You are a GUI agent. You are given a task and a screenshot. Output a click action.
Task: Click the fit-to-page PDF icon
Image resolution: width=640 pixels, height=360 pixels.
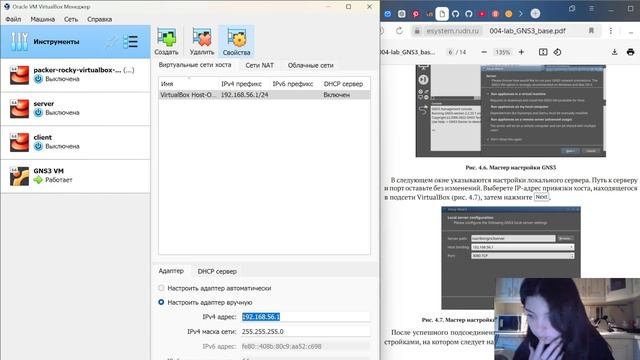click(x=543, y=52)
